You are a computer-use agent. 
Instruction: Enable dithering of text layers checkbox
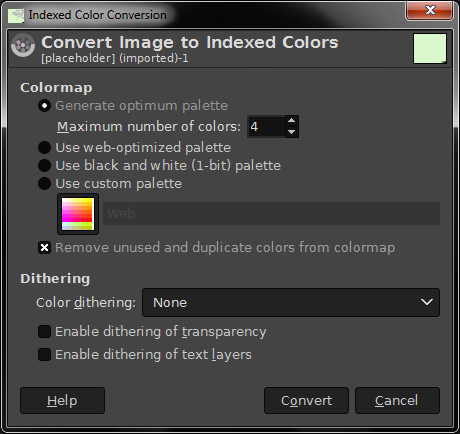tap(44, 355)
